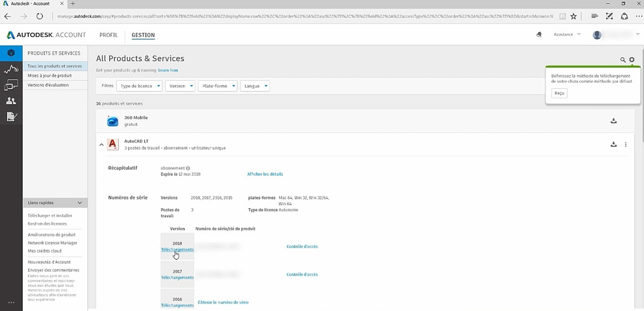Add page to favorites star icon

pos(573,16)
